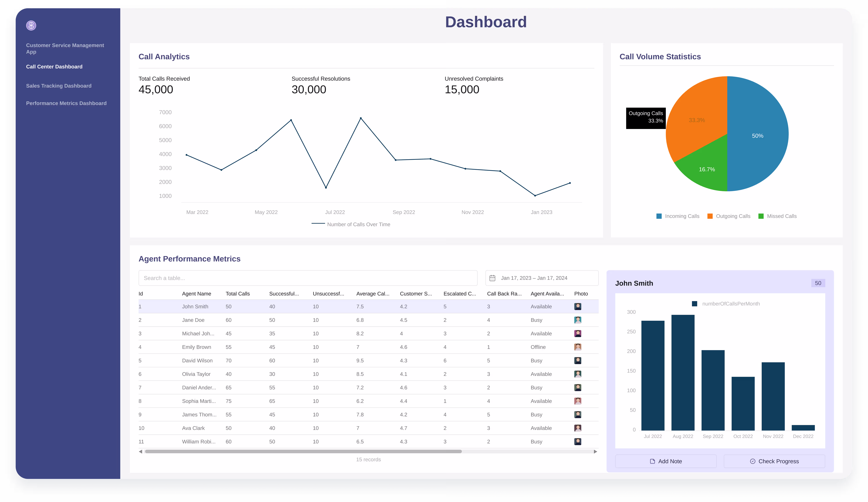This screenshot has width=868, height=502.
Task: Click the Add Note button
Action: [666, 461]
